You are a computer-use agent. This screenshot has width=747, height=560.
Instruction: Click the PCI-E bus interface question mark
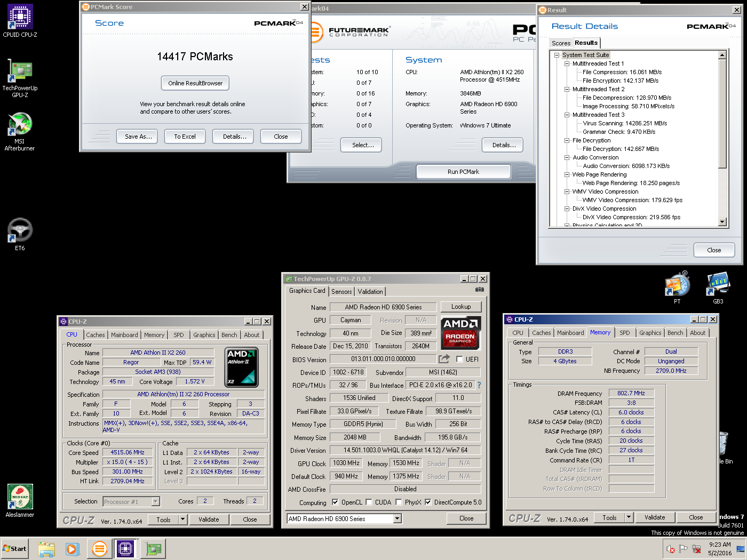coord(479,385)
